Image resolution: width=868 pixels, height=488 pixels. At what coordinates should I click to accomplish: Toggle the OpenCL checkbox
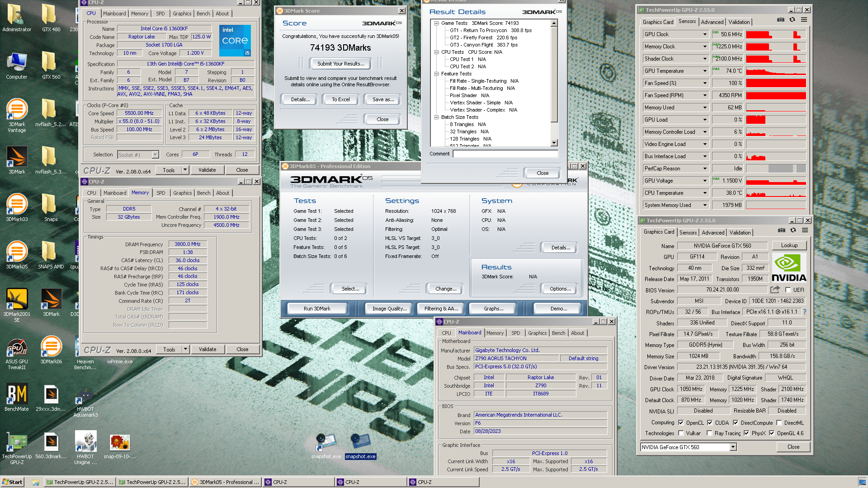coord(681,423)
